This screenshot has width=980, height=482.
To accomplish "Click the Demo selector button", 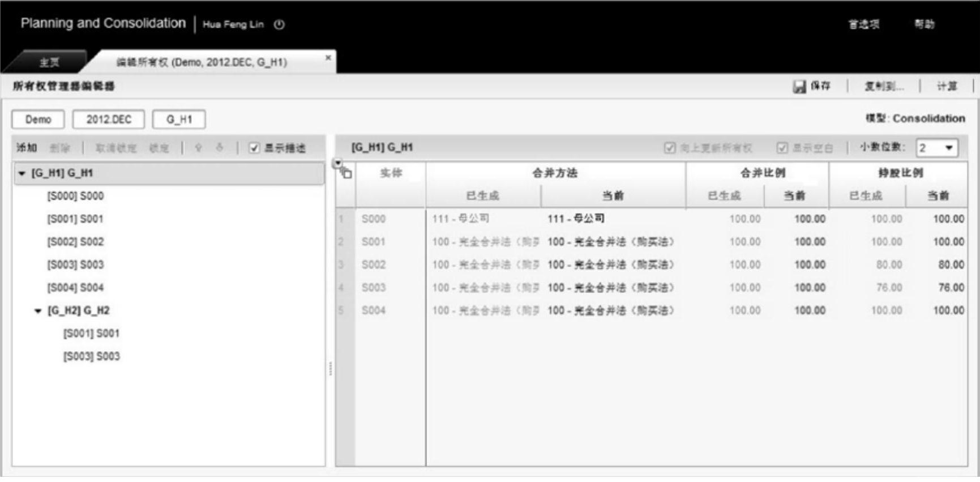I will [38, 120].
